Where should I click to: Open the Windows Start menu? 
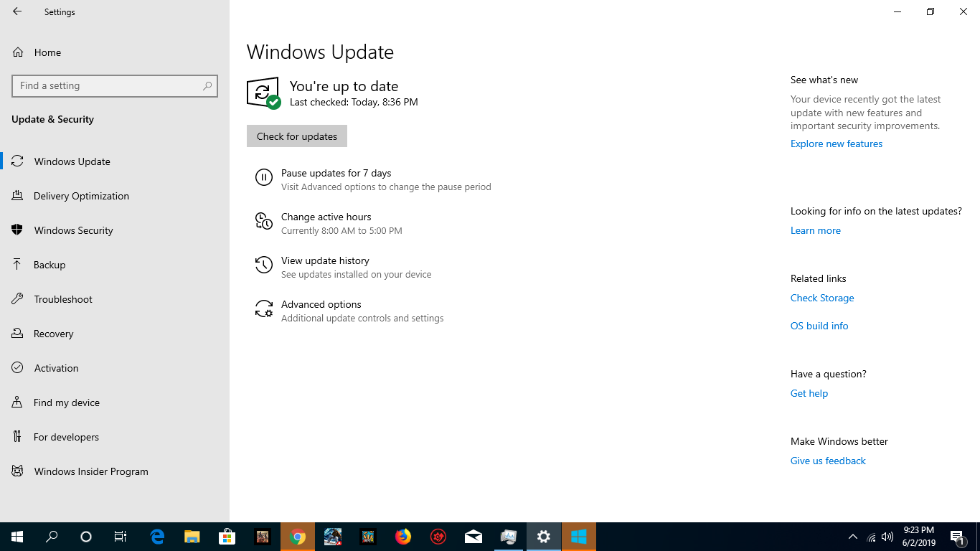click(x=17, y=537)
